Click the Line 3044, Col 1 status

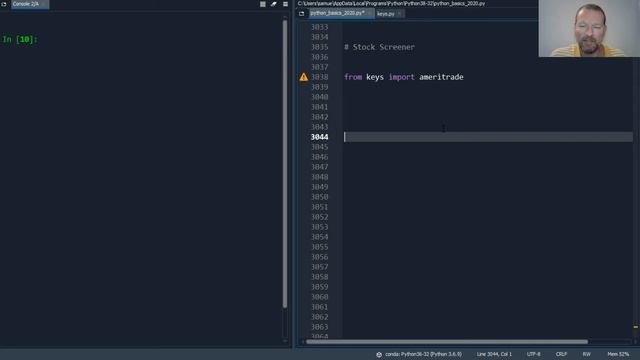coord(494,354)
